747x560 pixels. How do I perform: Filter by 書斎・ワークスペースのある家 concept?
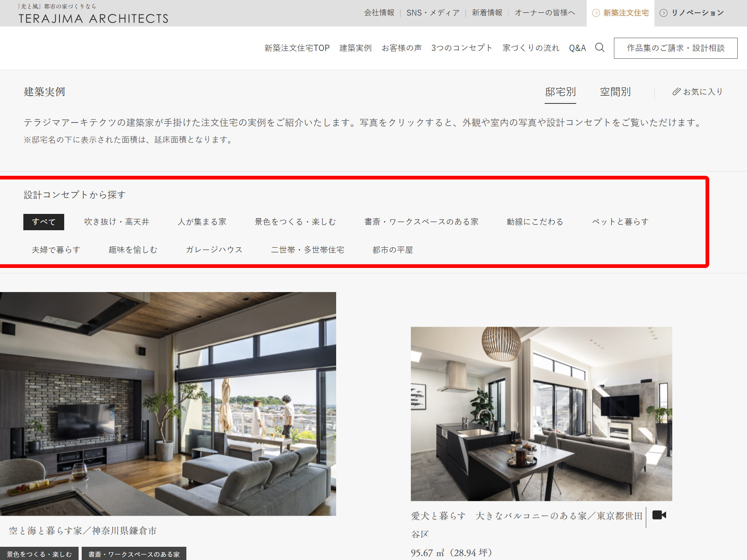point(421,222)
